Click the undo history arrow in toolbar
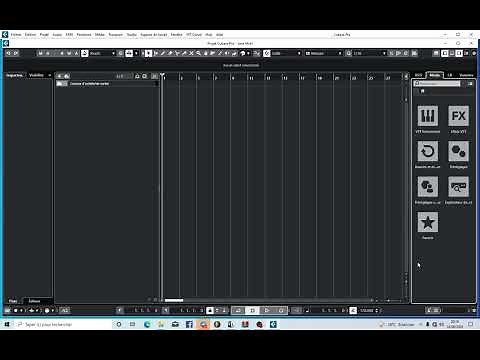Screen dimensions: 480x360 [9, 53]
